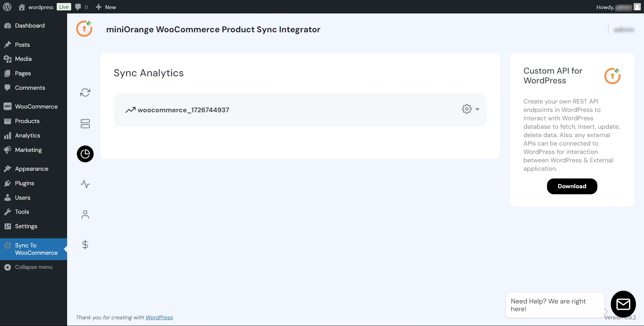This screenshot has width=644, height=326.
Task: Click the Tools wrench icon
Action: tap(7, 212)
